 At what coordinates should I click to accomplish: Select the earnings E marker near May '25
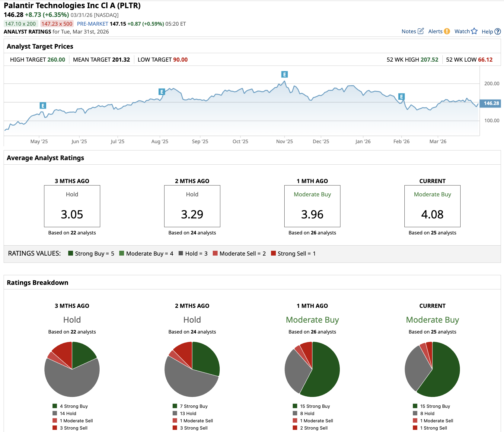coord(43,106)
